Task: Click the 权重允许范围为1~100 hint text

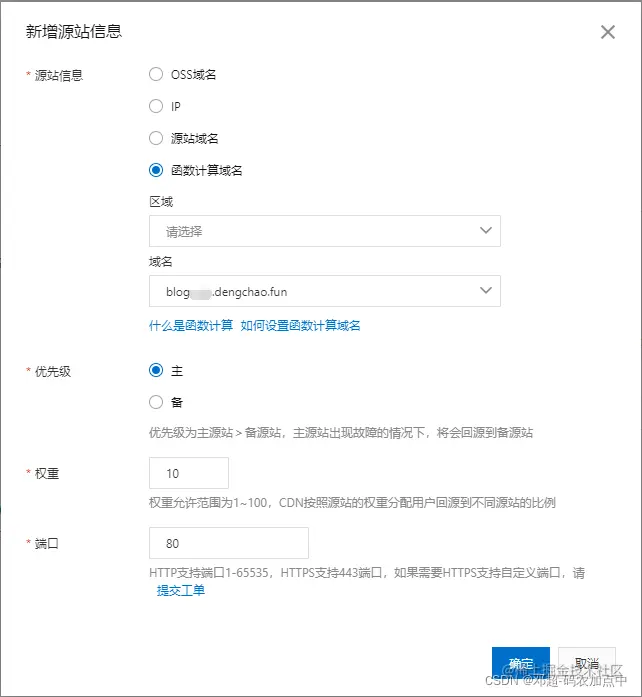Action: pyautogui.click(x=352, y=503)
